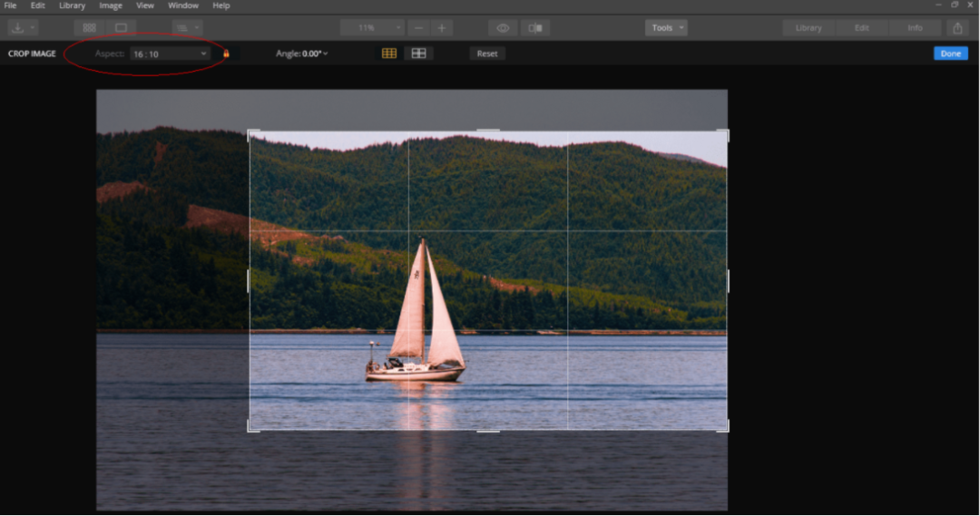Viewport: 980px width, 516px height.
Task: Open the Edit menu
Action: click(37, 5)
